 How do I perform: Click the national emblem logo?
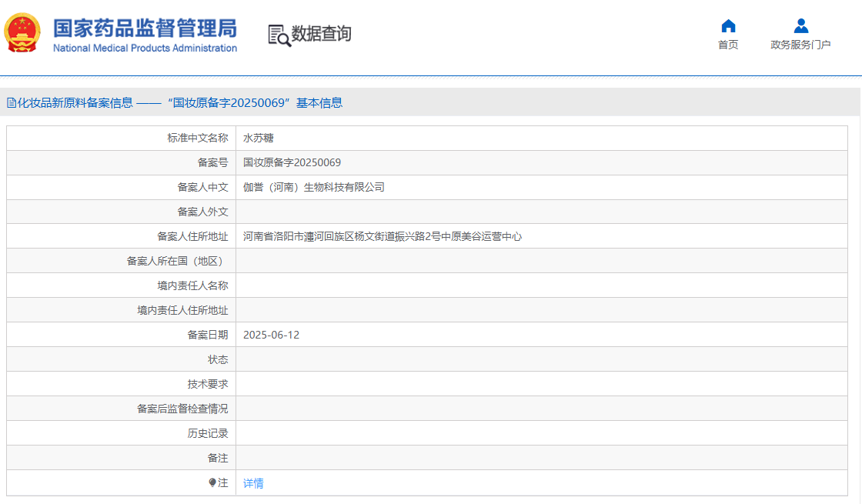click(x=22, y=33)
